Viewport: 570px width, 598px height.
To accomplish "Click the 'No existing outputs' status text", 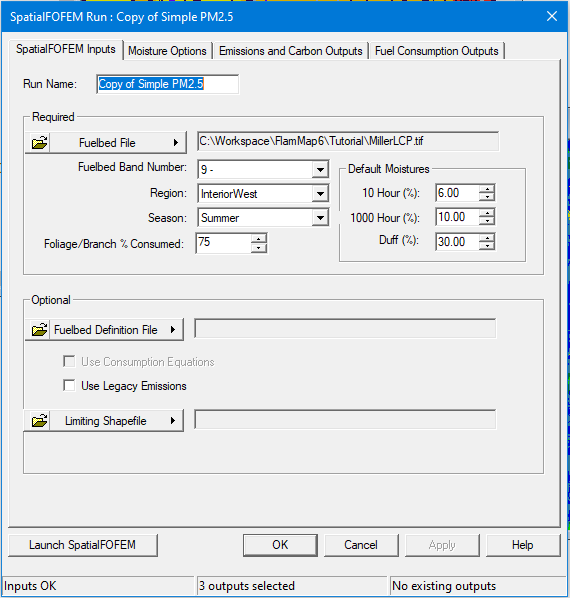I will (444, 586).
